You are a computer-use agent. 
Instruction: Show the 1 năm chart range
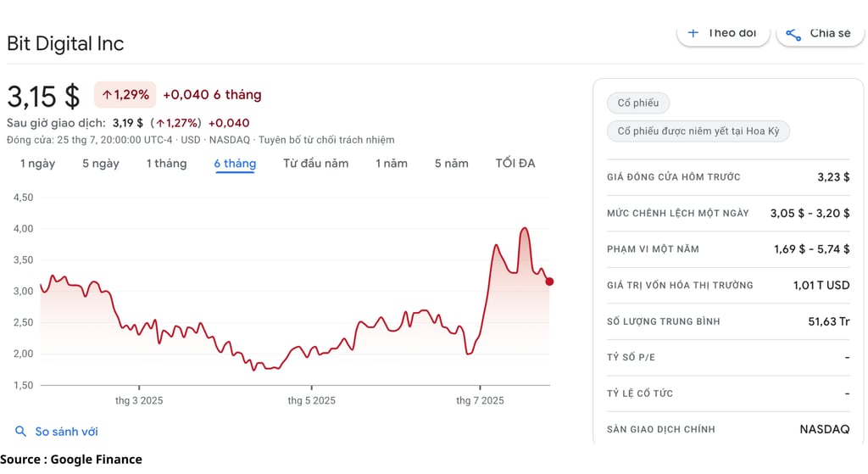click(392, 164)
